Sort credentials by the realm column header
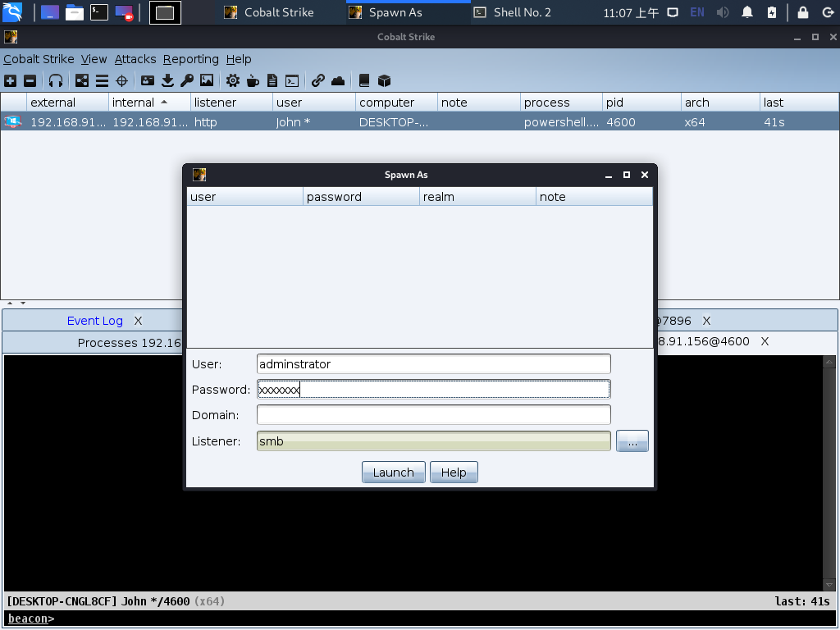Screen dimensions: 840x630 click(439, 197)
